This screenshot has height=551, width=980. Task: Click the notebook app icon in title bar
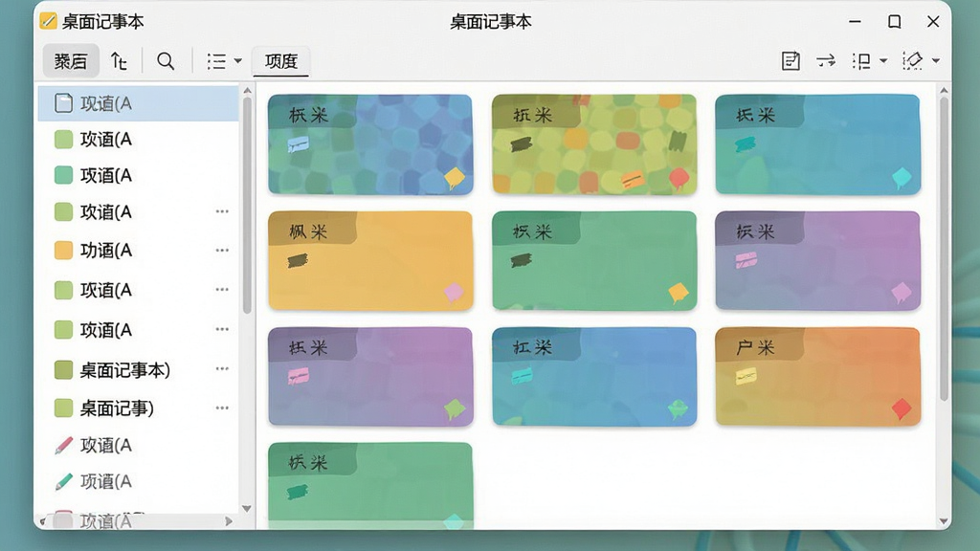tap(48, 21)
